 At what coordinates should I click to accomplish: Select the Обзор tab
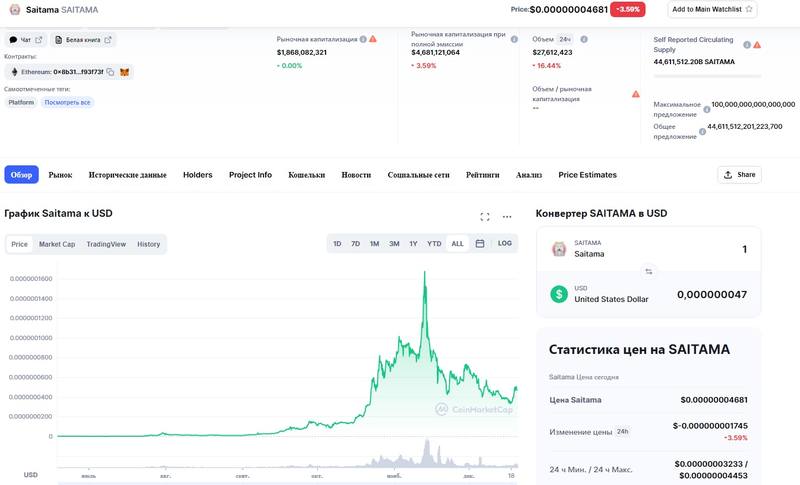21,174
